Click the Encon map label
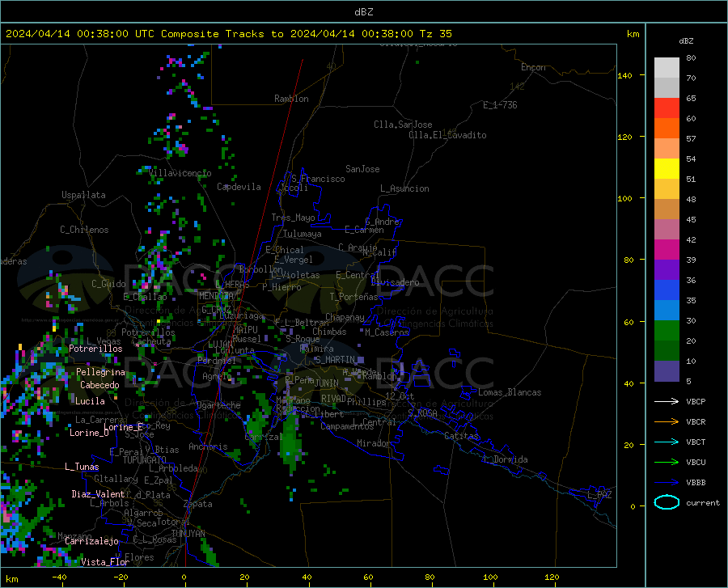 533,67
